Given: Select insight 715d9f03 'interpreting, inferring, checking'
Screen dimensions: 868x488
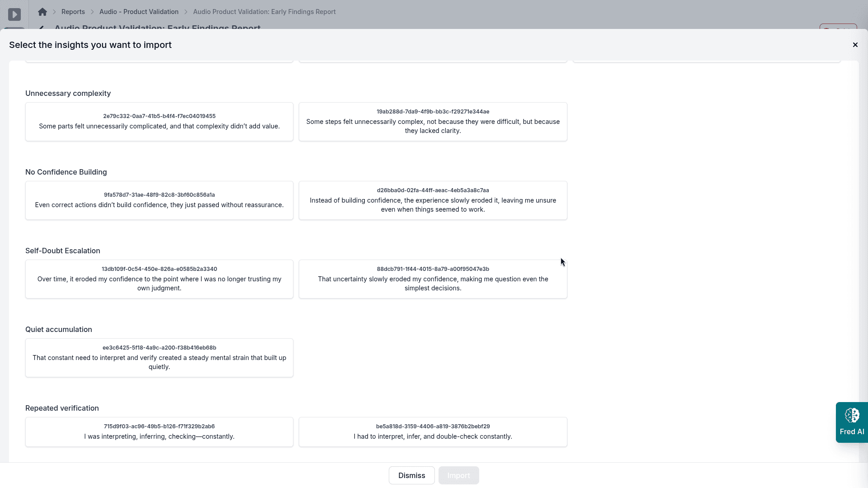Looking at the screenshot, I should pyautogui.click(x=159, y=432).
